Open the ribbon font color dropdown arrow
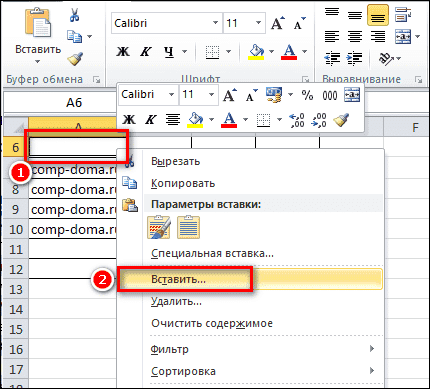430x389 pixels. tap(304, 52)
